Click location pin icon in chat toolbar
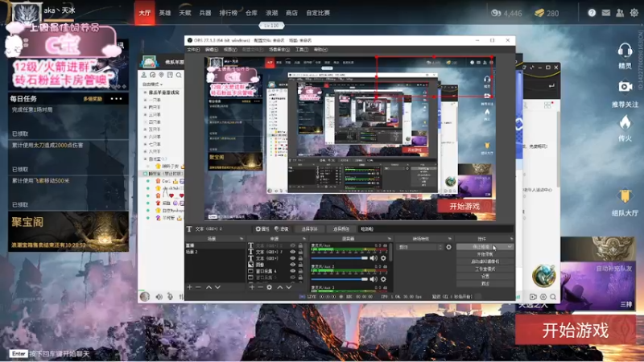Screen dimensions: 644x362 point(161,75)
